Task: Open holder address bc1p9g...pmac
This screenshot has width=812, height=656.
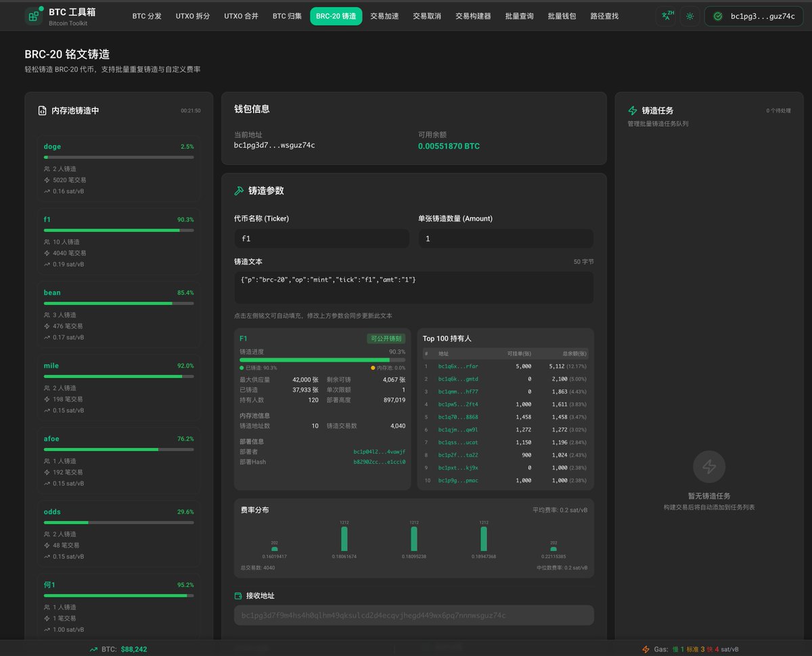Action: pyautogui.click(x=458, y=481)
